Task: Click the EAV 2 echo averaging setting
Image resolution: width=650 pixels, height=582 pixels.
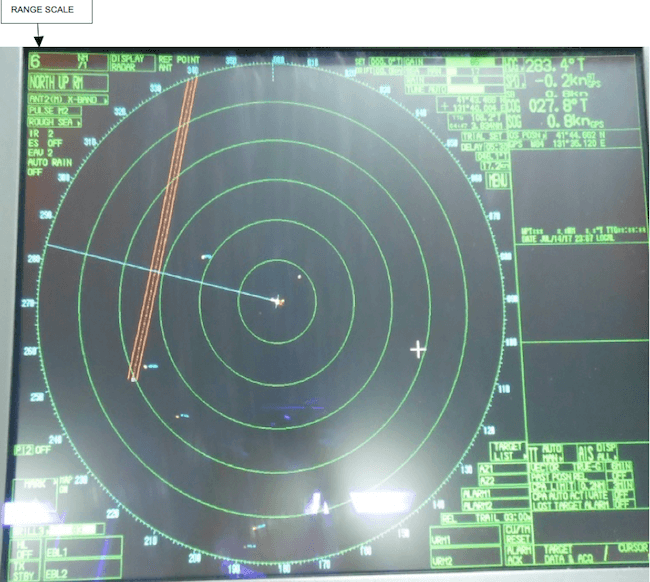Action: click(x=41, y=153)
